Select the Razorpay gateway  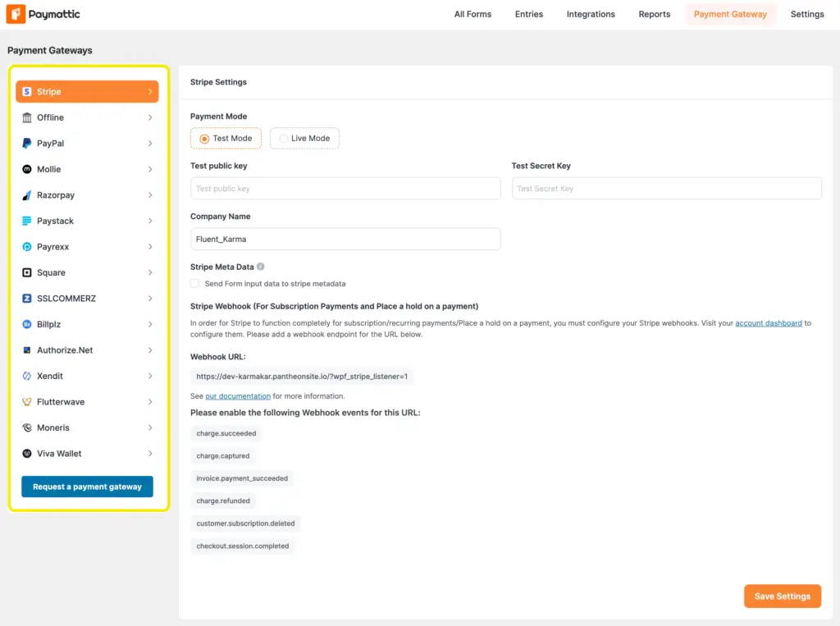86,194
